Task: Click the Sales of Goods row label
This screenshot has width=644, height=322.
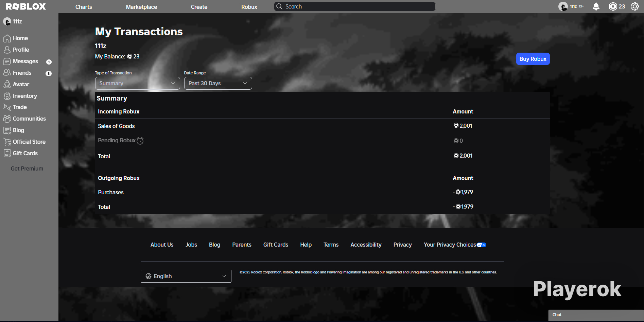Action: [x=116, y=126]
